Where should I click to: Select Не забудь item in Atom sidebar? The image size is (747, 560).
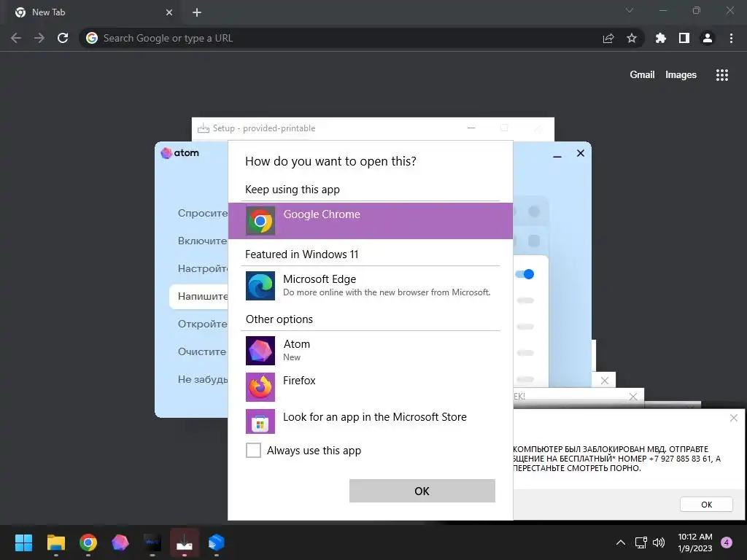(x=203, y=379)
